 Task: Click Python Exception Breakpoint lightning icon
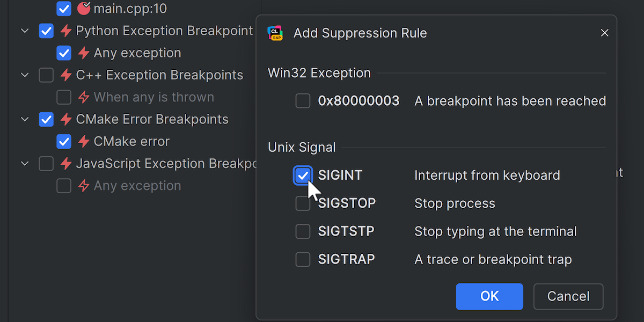tap(66, 31)
